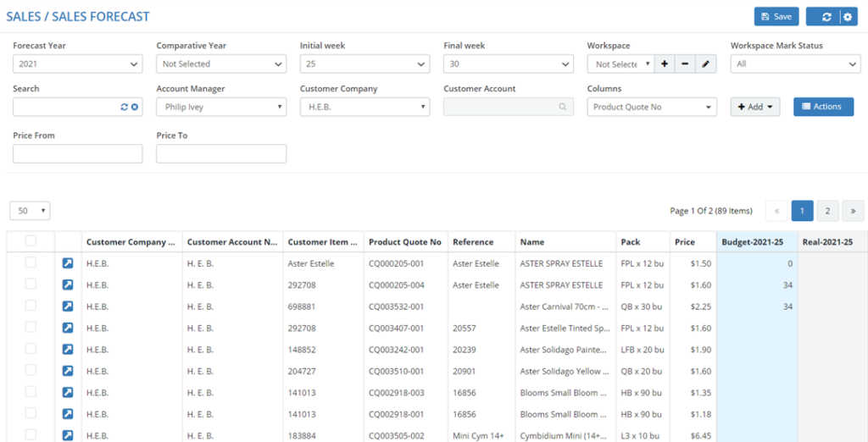Click the Customer Item column header
868x442 pixels.
pyautogui.click(x=324, y=241)
